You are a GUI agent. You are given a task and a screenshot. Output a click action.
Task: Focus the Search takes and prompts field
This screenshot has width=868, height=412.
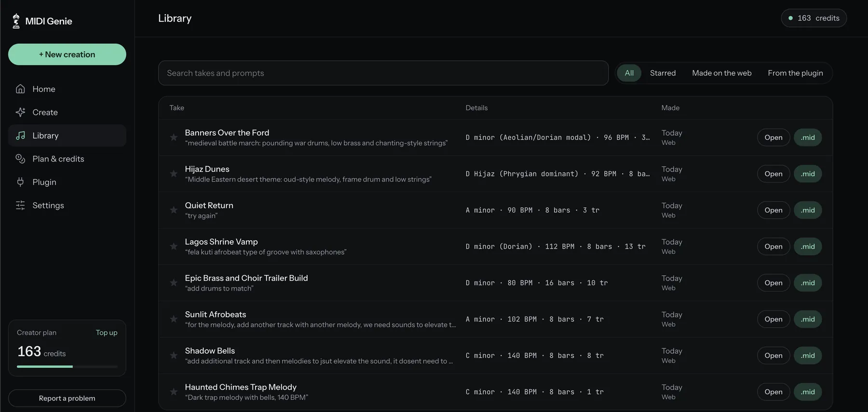coord(383,73)
